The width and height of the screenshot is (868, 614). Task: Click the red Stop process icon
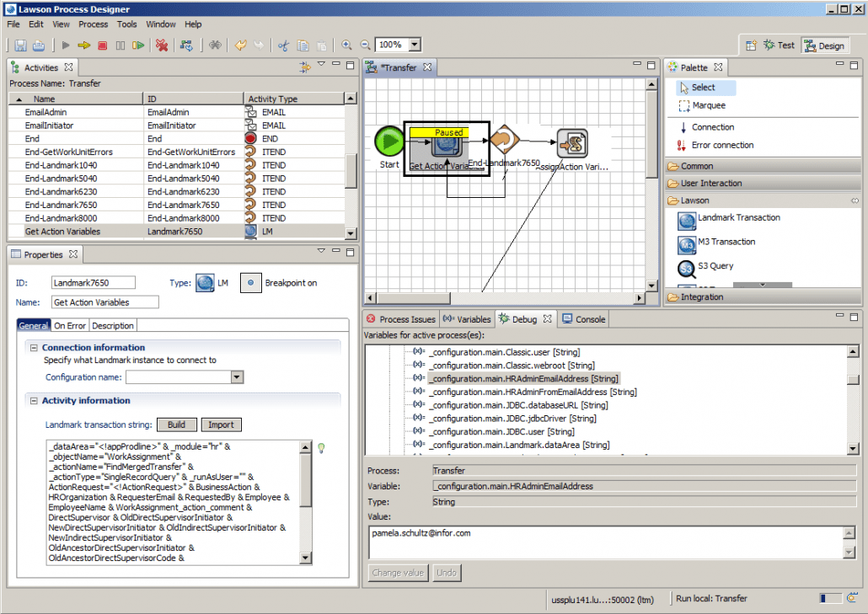pyautogui.click(x=103, y=45)
